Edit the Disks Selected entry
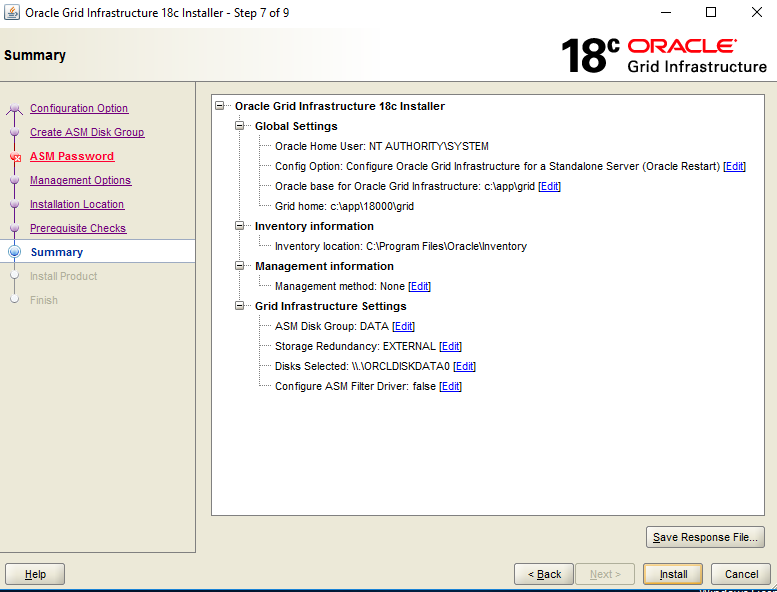Image resolution: width=777 pixels, height=592 pixels. pos(464,366)
